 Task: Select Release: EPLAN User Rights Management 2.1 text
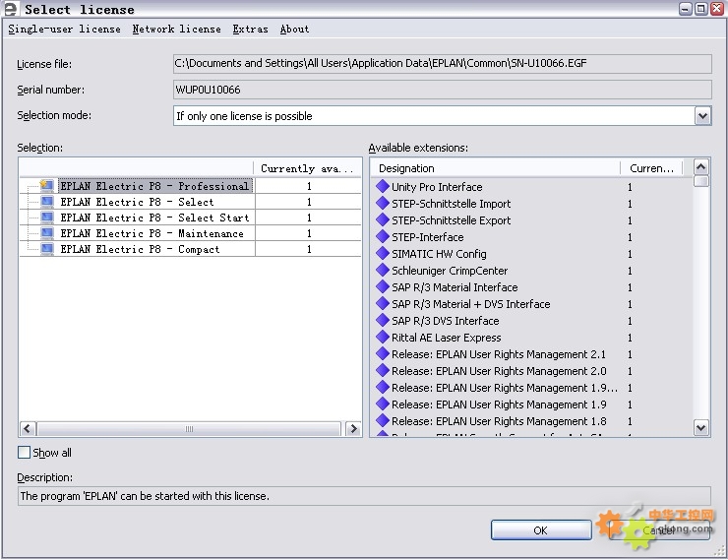point(499,354)
